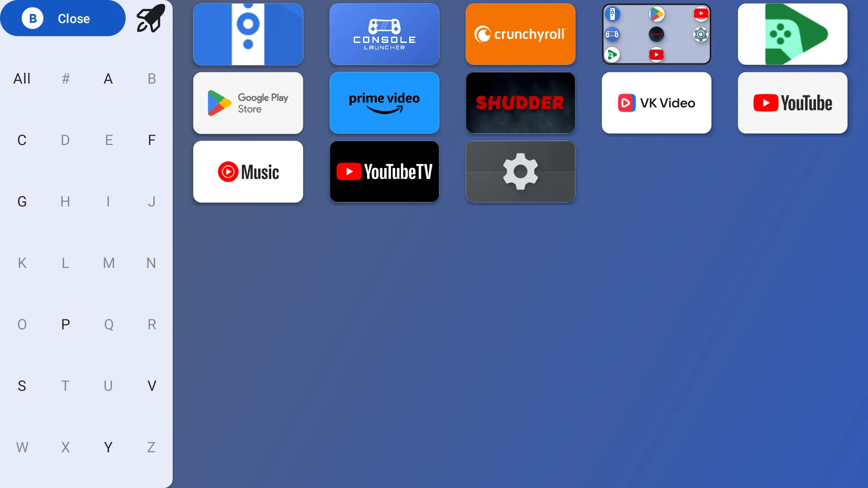Scroll the alphabetical sidebar list
868x488 pixels.
pyautogui.click(x=86, y=263)
